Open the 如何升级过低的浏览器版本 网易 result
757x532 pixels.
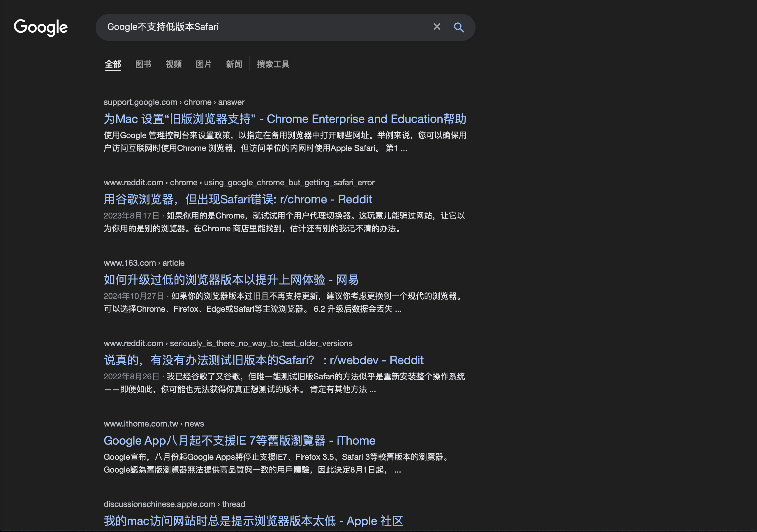[x=231, y=280]
